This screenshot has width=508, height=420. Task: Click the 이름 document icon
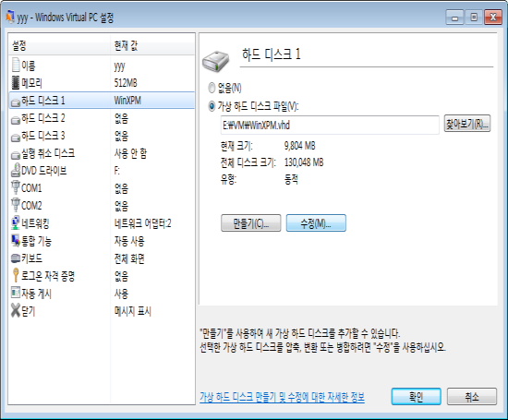[16, 65]
